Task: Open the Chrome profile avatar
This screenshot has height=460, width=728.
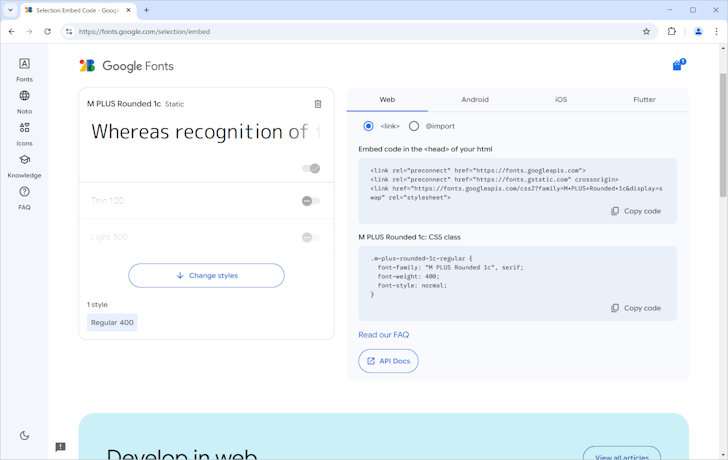Action: 698,32
